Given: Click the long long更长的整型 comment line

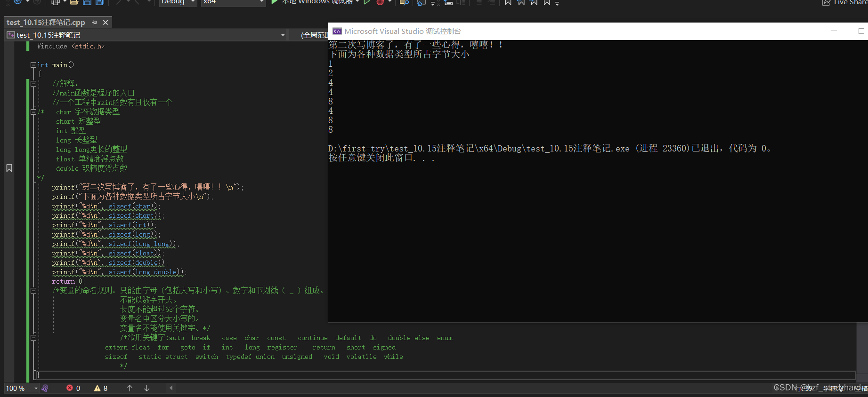Looking at the screenshot, I should point(92,150).
